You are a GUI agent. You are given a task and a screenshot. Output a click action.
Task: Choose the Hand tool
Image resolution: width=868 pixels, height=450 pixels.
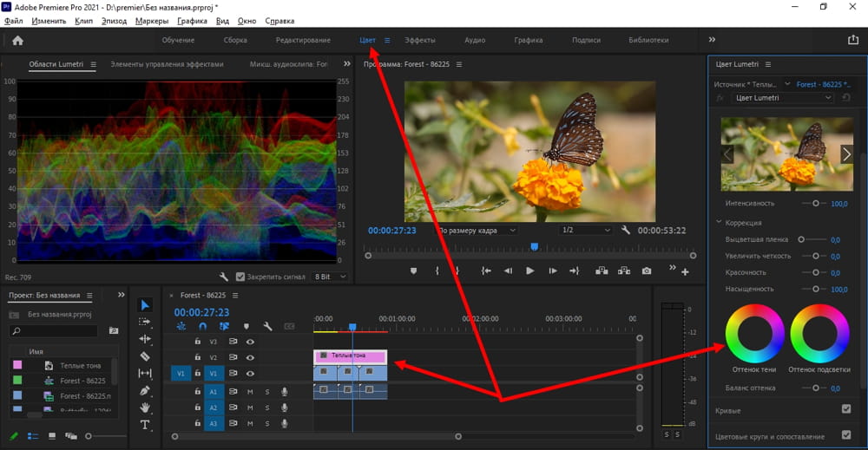[x=145, y=408]
